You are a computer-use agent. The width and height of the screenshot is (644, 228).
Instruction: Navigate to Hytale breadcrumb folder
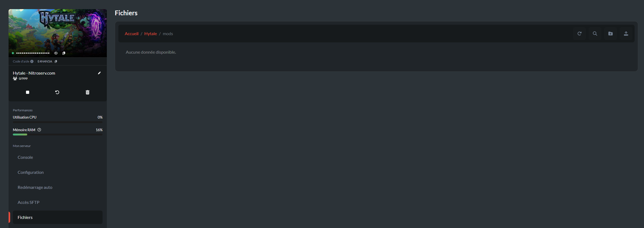[x=150, y=34]
